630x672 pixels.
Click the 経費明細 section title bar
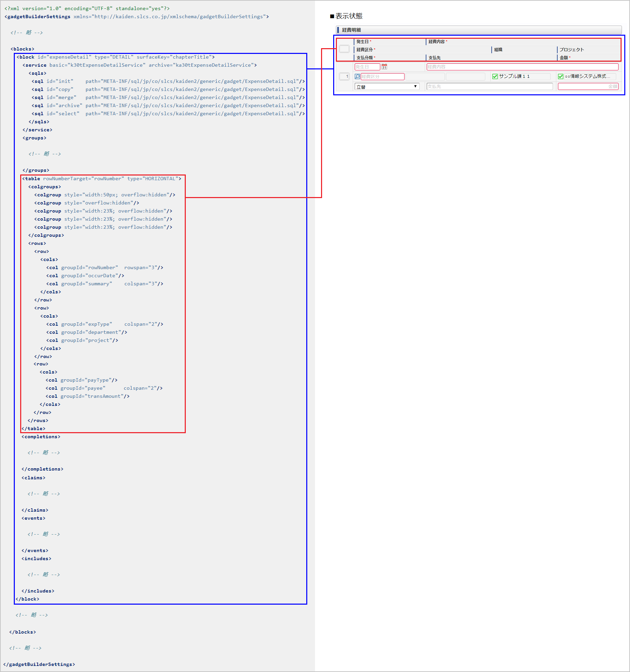pyautogui.click(x=479, y=30)
